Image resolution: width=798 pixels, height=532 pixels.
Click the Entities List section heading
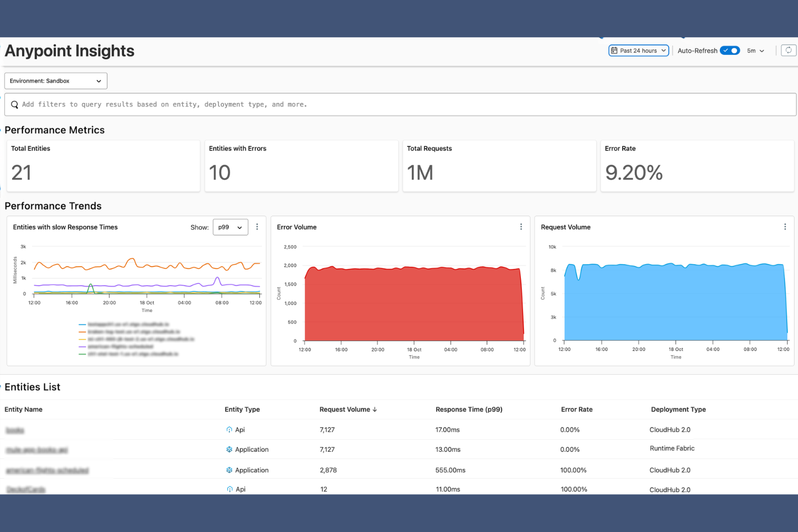coord(32,387)
